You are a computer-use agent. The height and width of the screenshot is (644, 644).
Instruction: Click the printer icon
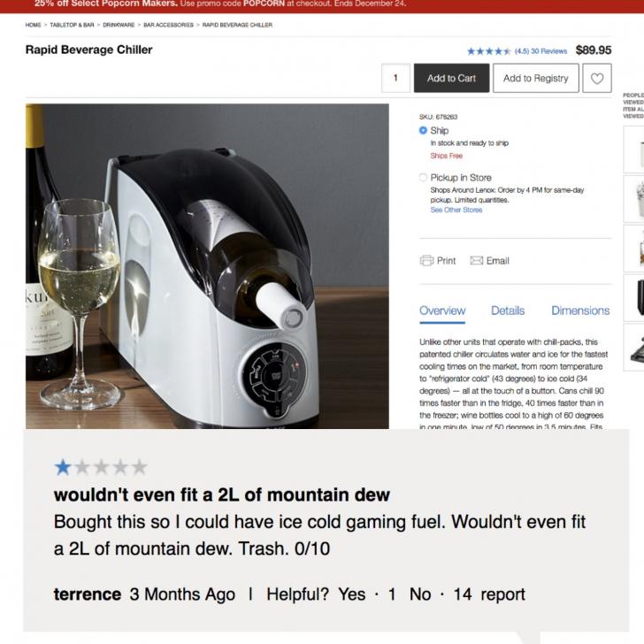(x=426, y=261)
